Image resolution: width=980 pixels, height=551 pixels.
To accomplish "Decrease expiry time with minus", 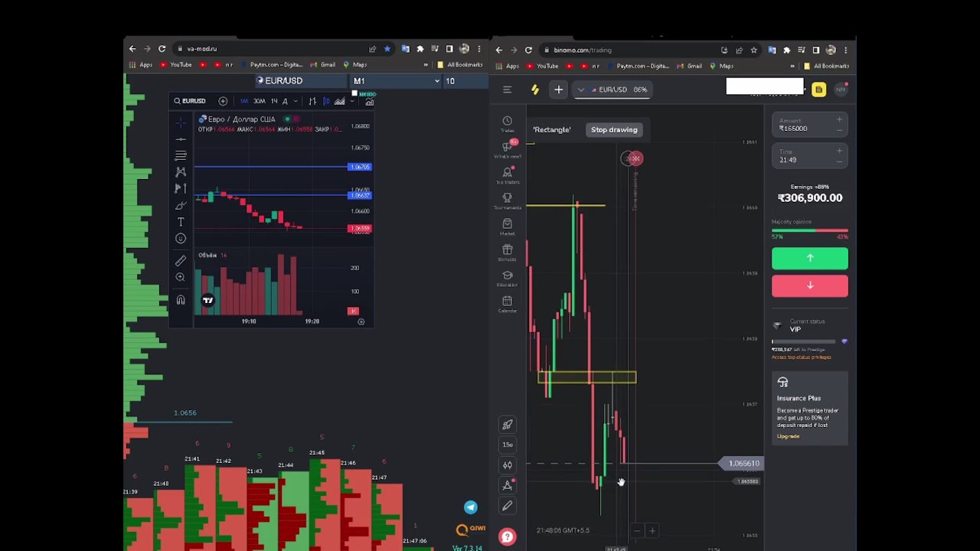I will coord(839,161).
